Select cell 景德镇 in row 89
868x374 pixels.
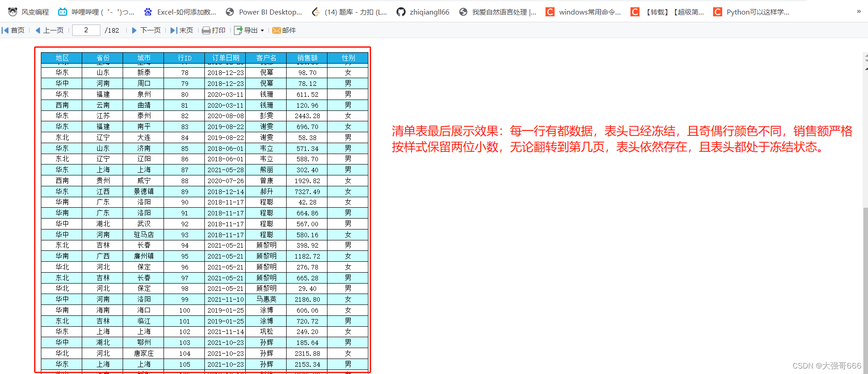(144, 192)
